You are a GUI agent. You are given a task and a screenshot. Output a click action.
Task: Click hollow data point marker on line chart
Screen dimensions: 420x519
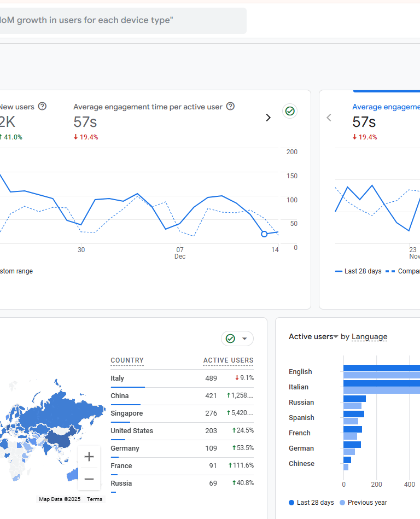click(x=264, y=234)
